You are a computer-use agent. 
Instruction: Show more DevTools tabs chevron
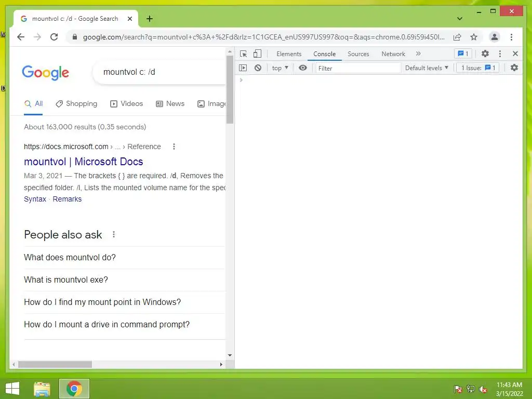click(418, 54)
